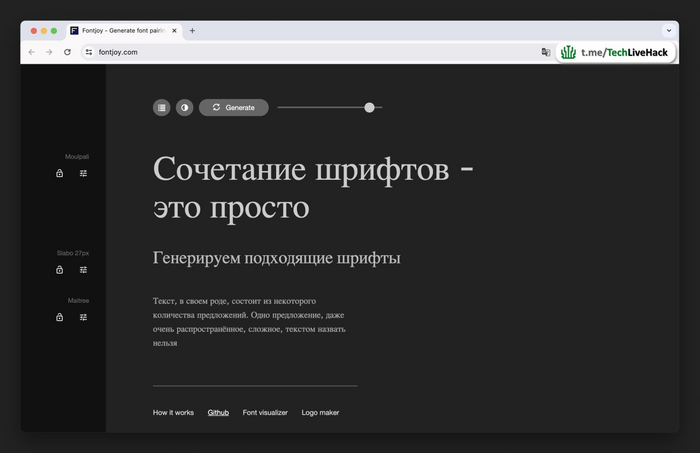Image resolution: width=700 pixels, height=453 pixels.
Task: Click the font contrast slider handle
Action: pyautogui.click(x=369, y=107)
